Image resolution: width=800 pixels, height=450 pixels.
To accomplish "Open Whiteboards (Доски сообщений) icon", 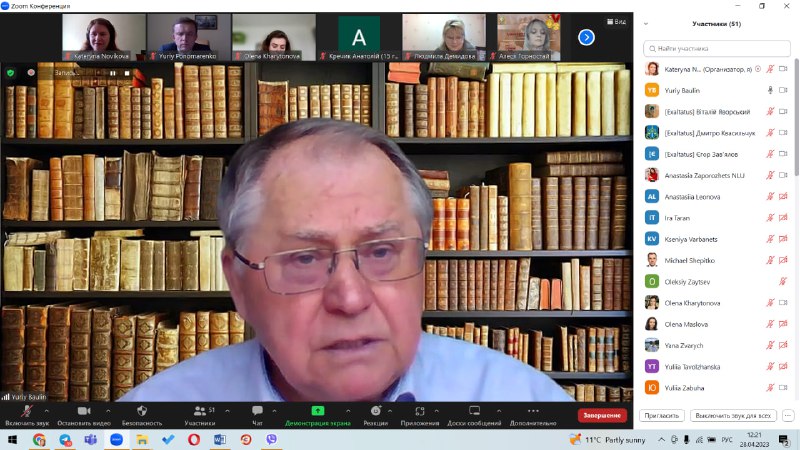I will [474, 411].
